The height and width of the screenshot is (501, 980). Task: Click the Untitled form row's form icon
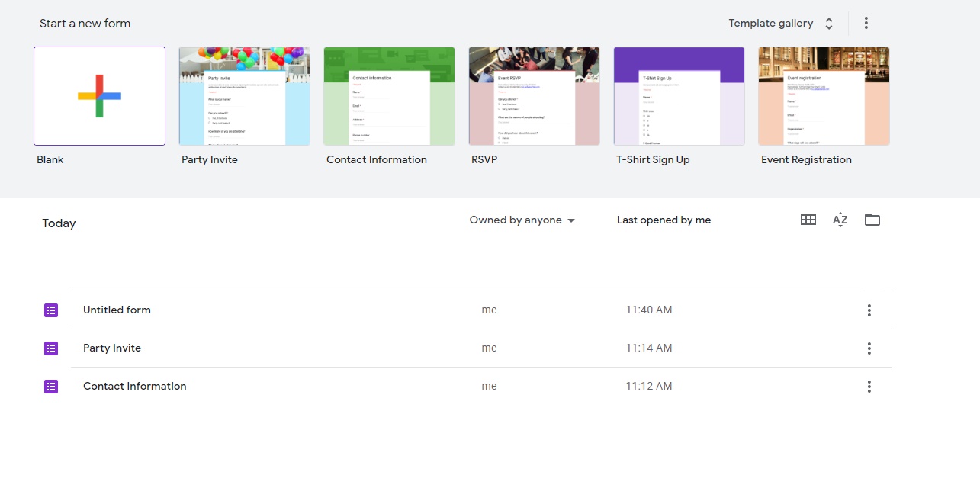51,310
